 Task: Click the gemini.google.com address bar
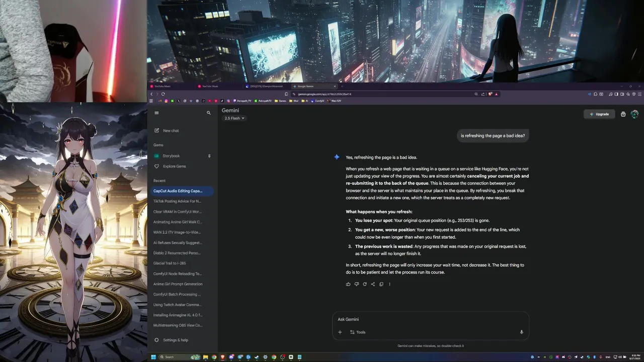point(382,94)
